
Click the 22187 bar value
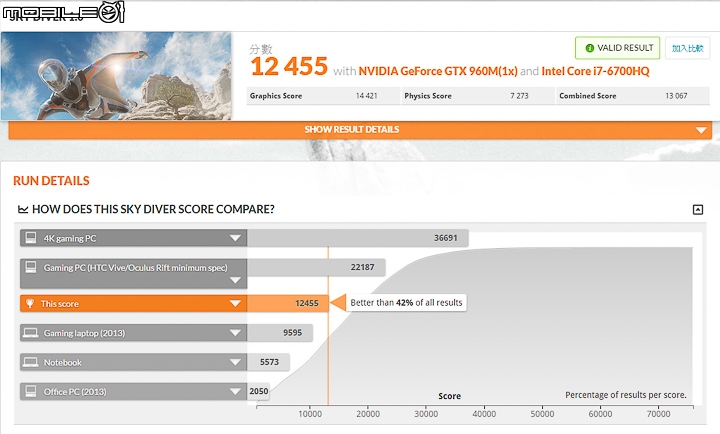click(x=362, y=267)
